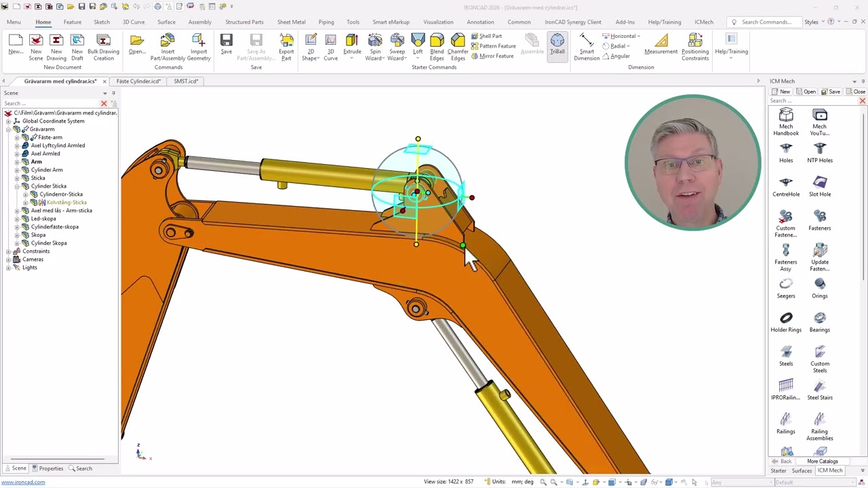The width and height of the screenshot is (868, 488).
Task: Open the Orings catalog item
Action: click(x=820, y=288)
